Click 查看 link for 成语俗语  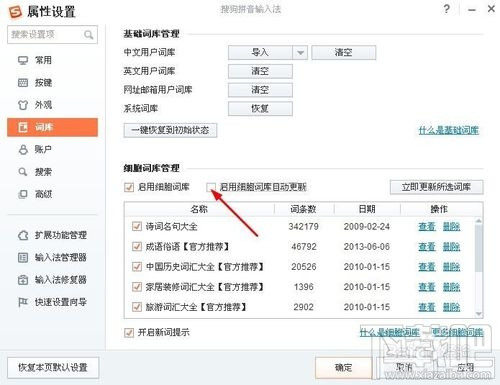tap(427, 247)
